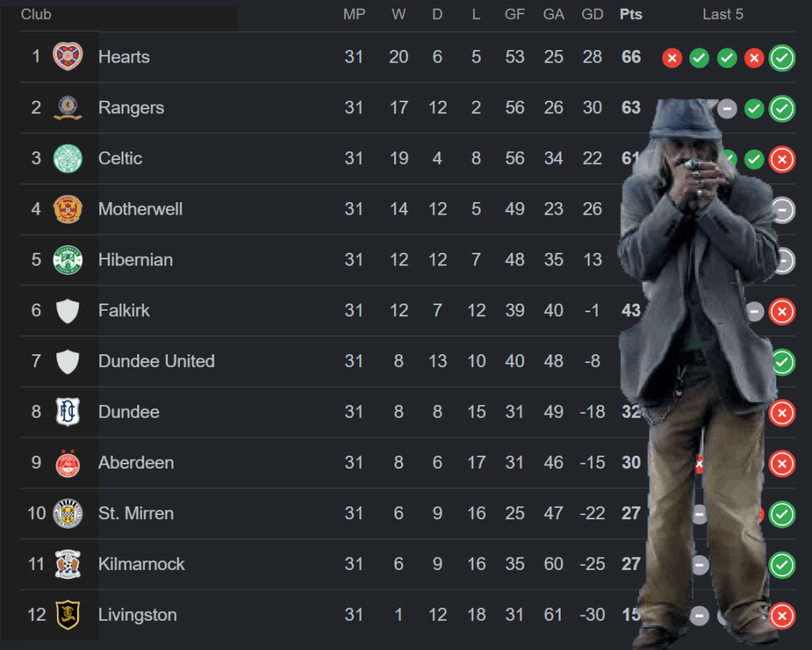Click the Motherwell club crest
This screenshot has height=650, width=812.
(68, 209)
